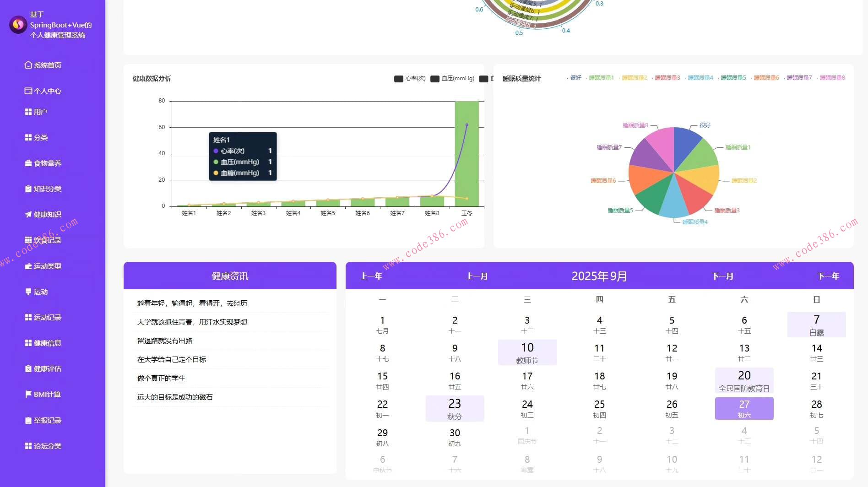Click the 睡眠质量统计 chart title
This screenshot has height=487, width=868.
[521, 79]
